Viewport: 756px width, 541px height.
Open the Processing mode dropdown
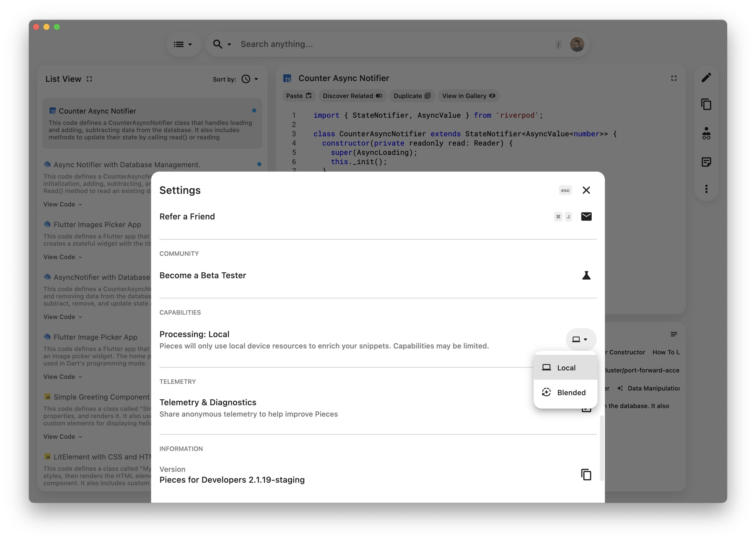click(581, 339)
